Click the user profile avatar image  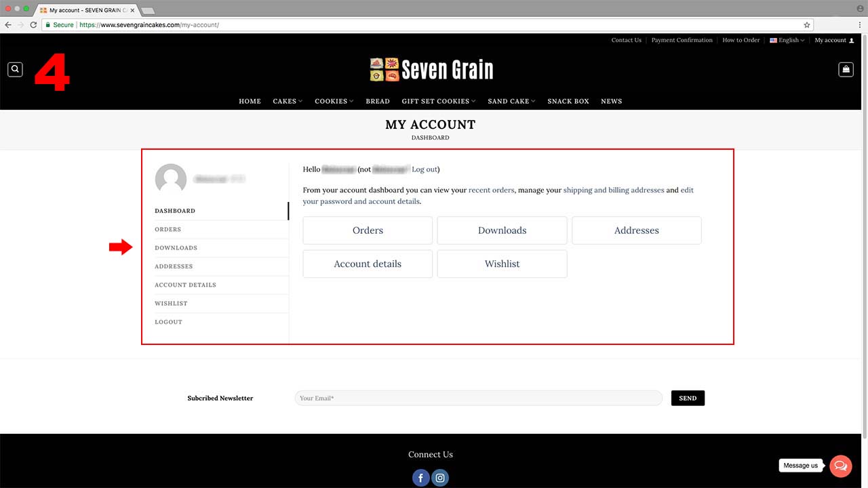[171, 179]
